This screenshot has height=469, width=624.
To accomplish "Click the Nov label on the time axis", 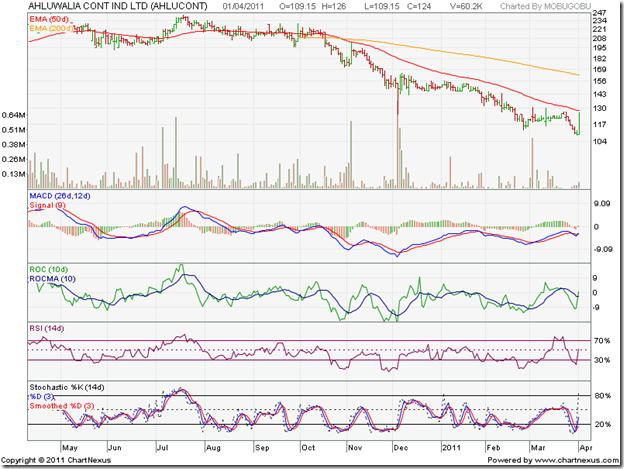I will point(355,448).
